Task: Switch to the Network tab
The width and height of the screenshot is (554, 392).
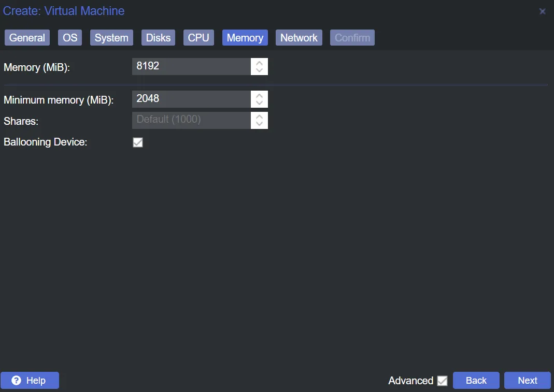Action: pyautogui.click(x=299, y=38)
